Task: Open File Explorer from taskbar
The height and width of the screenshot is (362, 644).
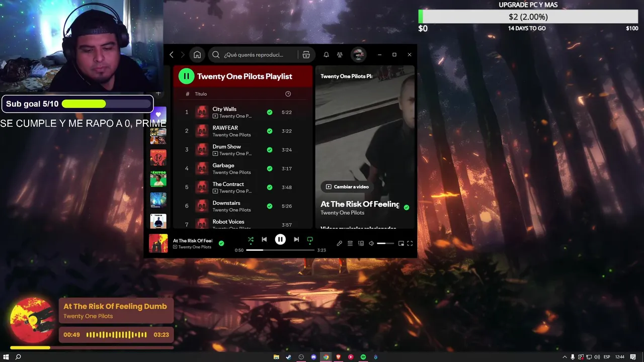Action: (276, 357)
